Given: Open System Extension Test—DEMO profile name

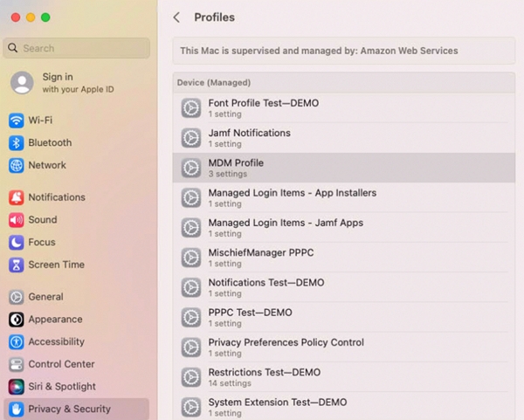Looking at the screenshot, I should click(278, 402).
